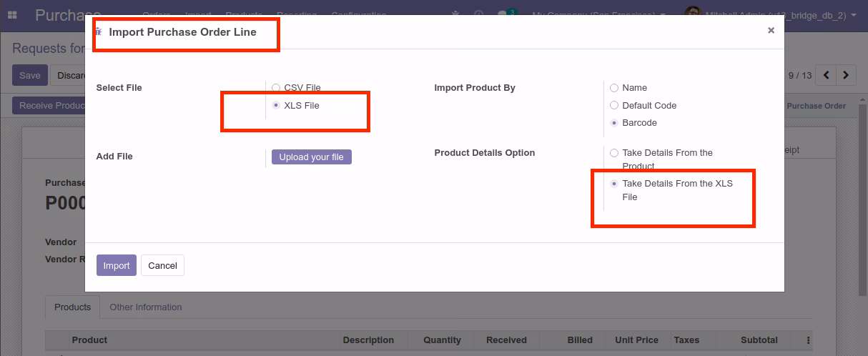Click the Product Details Option label
The image size is (868, 356).
pos(485,153)
